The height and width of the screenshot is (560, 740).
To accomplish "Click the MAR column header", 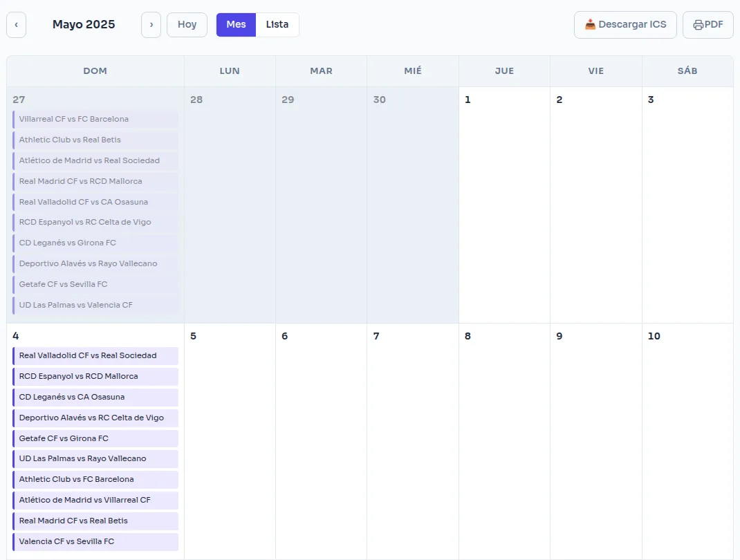I will [x=322, y=71].
